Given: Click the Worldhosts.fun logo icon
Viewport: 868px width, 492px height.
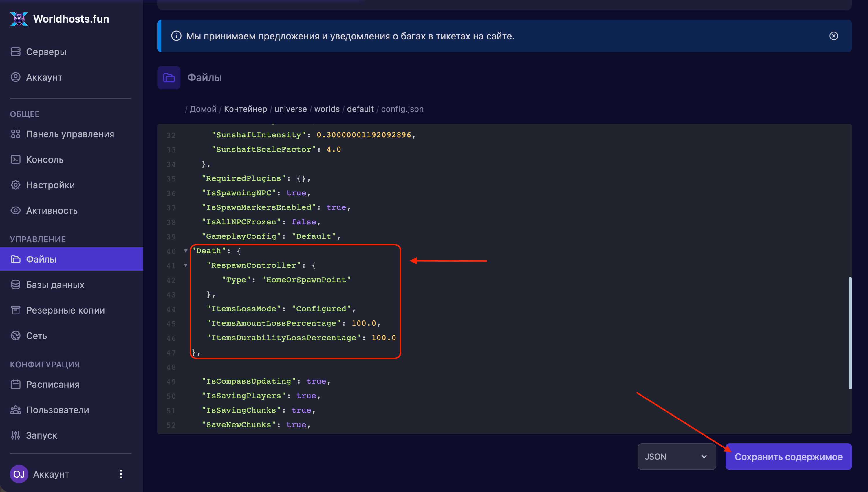Looking at the screenshot, I should pos(19,19).
